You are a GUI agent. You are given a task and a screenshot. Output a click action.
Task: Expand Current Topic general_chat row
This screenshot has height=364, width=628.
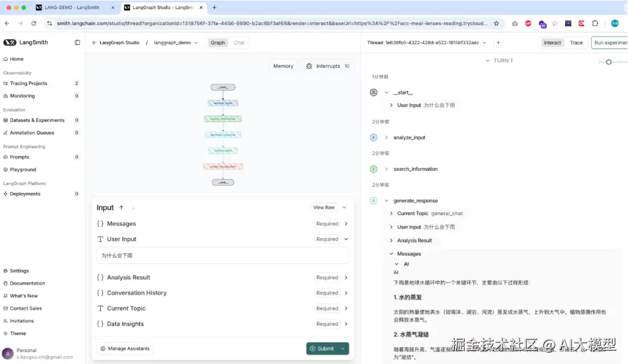391,213
